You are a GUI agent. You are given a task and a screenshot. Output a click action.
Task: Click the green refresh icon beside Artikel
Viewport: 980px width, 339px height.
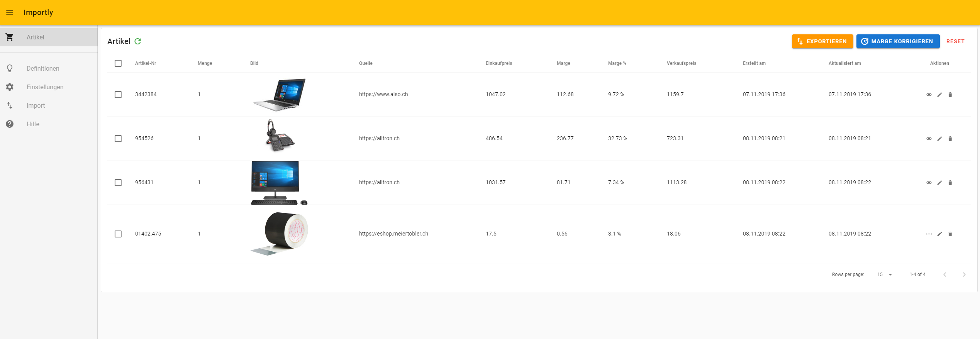138,41
